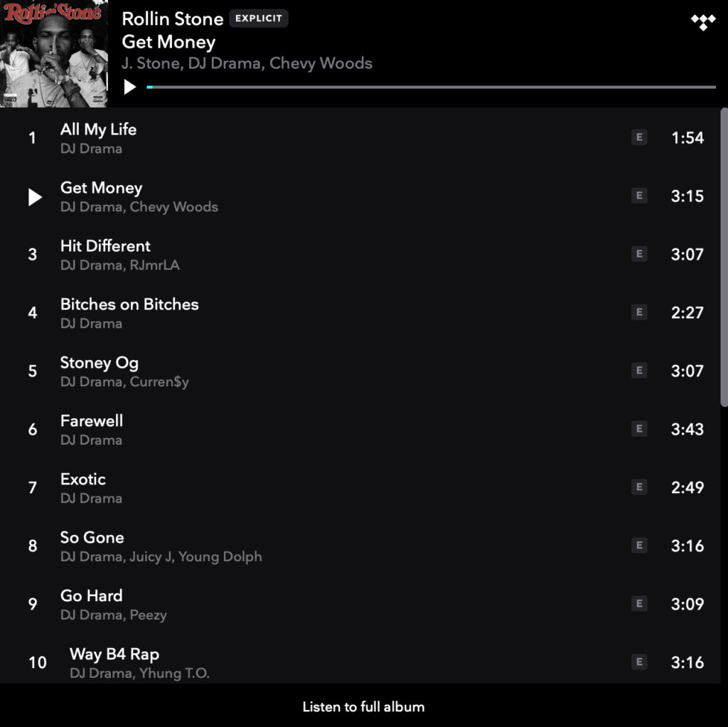Click the explicit E badge on Farewell
The width and height of the screenshot is (728, 727).
click(x=639, y=428)
